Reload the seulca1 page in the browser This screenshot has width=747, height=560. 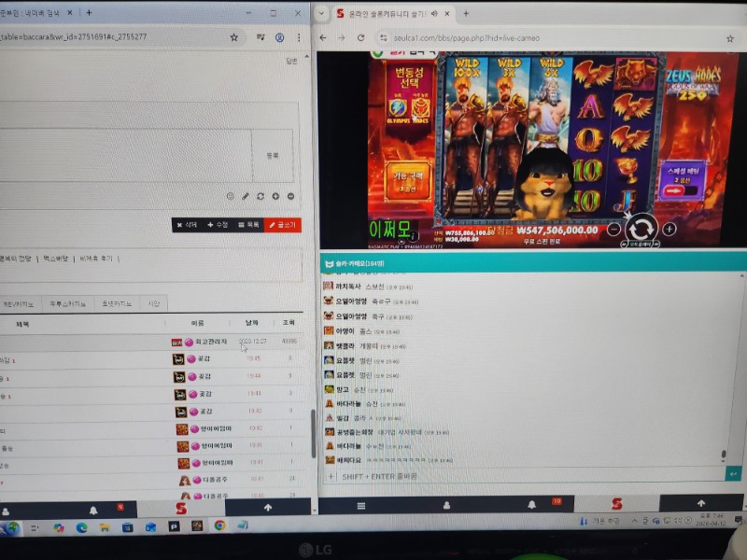click(360, 37)
